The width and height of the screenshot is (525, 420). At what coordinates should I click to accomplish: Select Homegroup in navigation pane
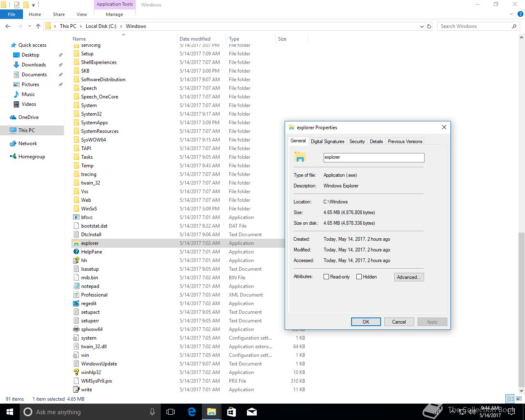click(x=32, y=157)
